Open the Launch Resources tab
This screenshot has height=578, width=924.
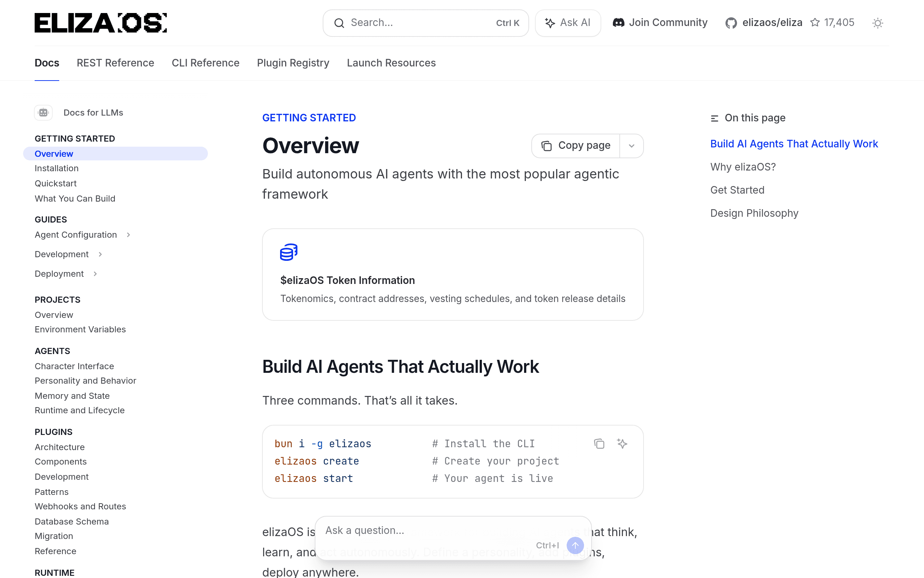coord(391,63)
